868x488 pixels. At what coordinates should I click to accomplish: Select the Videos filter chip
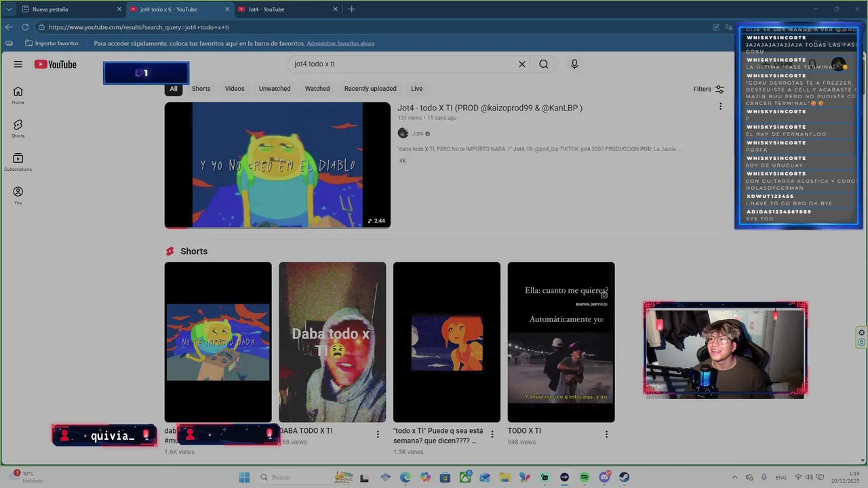point(235,89)
